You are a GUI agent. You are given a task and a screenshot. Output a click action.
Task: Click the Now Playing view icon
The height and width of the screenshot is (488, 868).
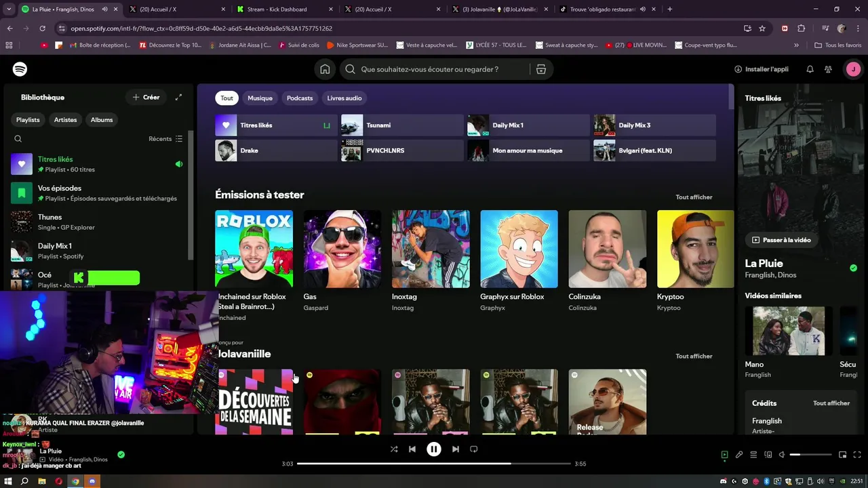[724, 455]
